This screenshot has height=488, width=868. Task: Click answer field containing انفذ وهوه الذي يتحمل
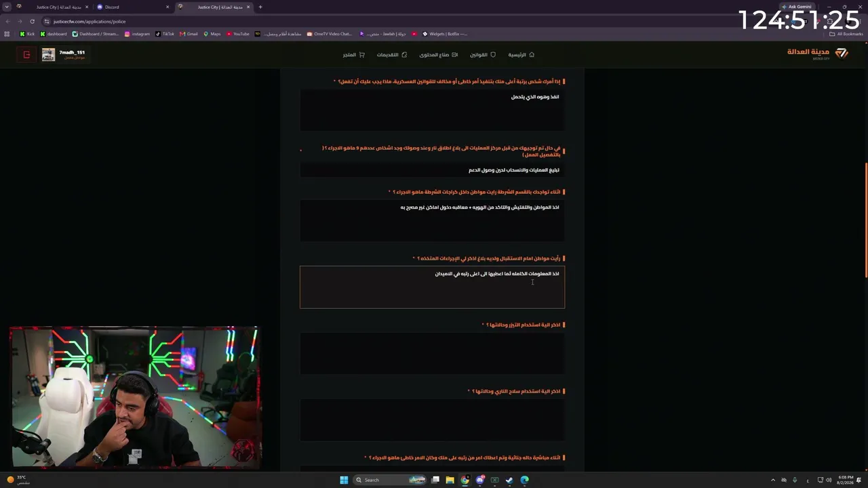point(432,110)
